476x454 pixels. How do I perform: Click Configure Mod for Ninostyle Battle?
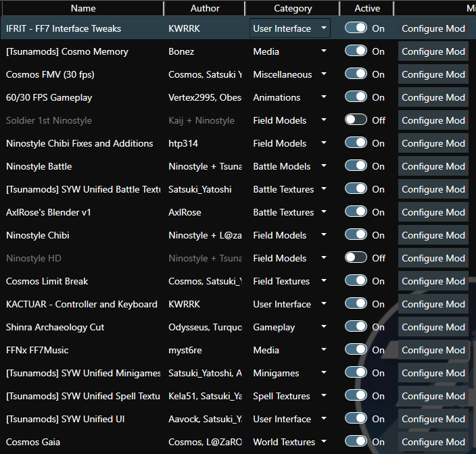pos(433,166)
